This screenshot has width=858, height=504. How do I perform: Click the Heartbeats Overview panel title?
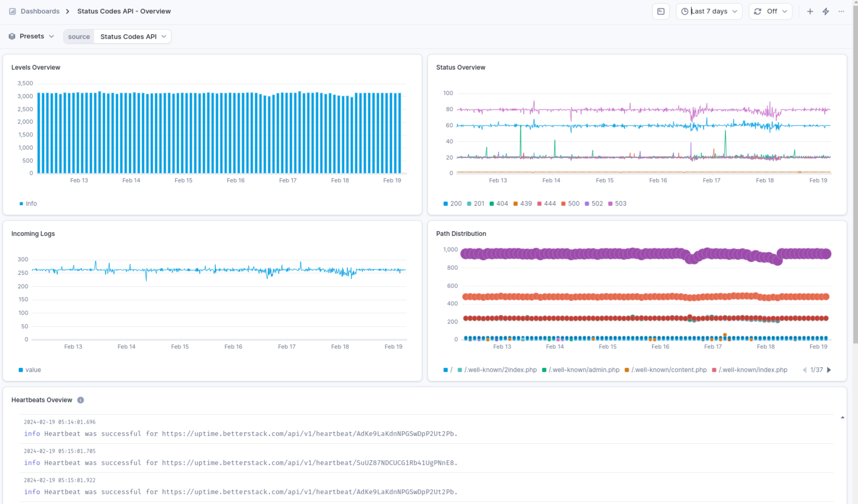point(42,400)
